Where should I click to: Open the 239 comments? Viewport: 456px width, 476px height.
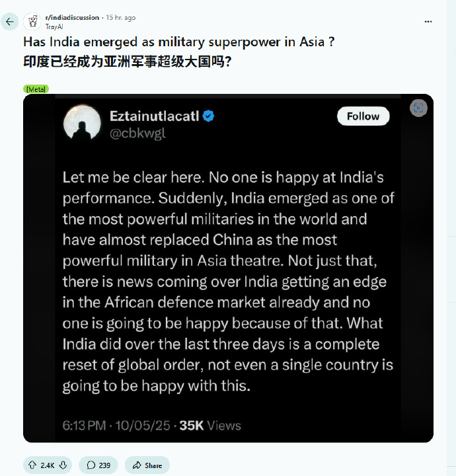click(x=98, y=465)
